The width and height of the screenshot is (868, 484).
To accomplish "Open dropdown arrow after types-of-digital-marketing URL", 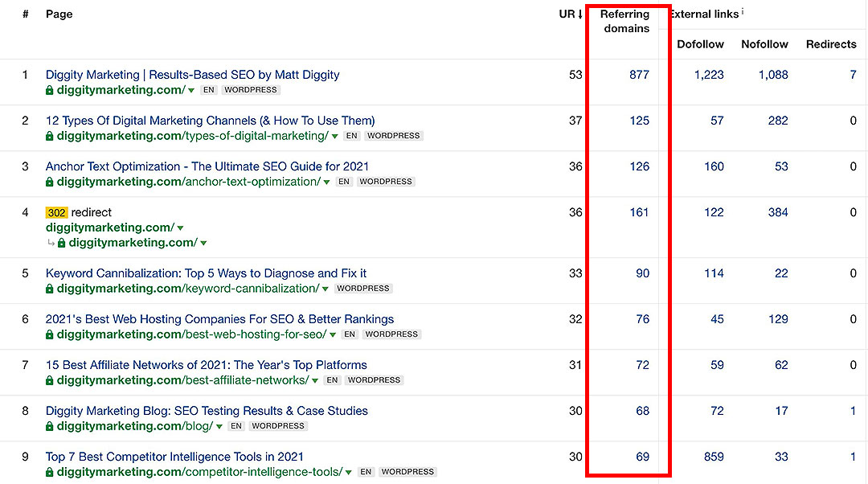I will coord(334,137).
